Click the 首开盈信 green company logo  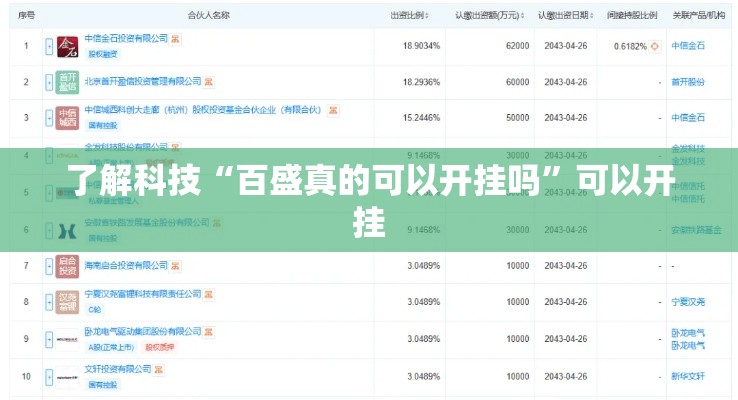pyautogui.click(x=67, y=82)
